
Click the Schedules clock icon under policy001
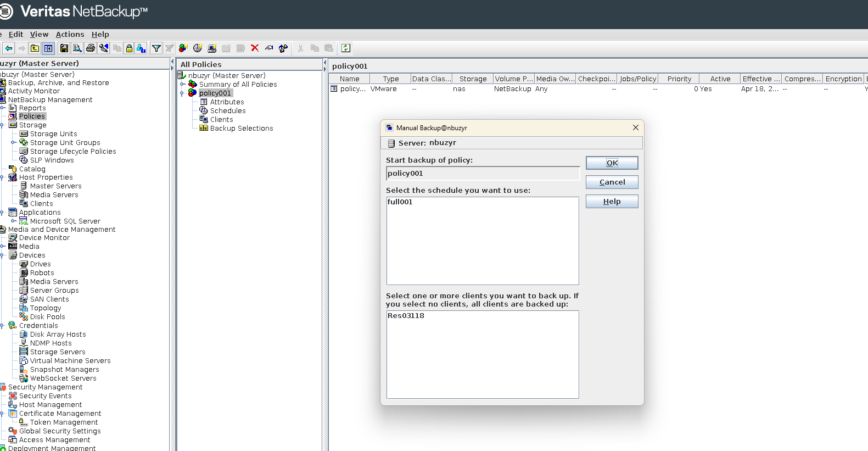pos(204,110)
